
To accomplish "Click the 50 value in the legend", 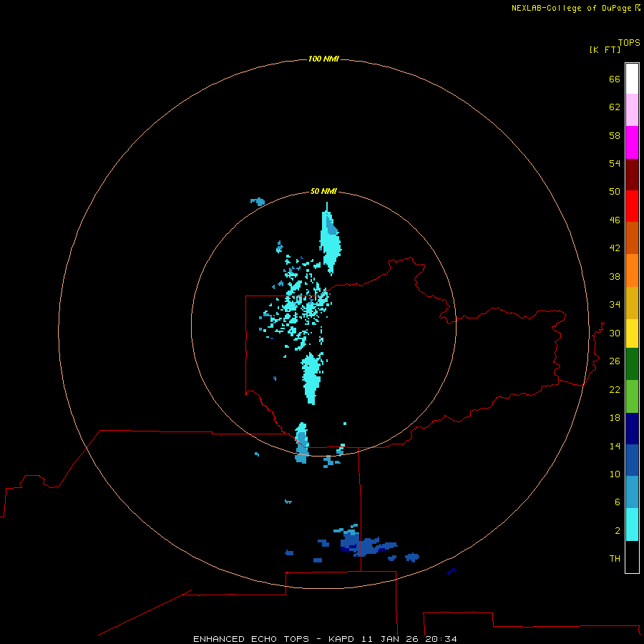I will [x=615, y=192].
